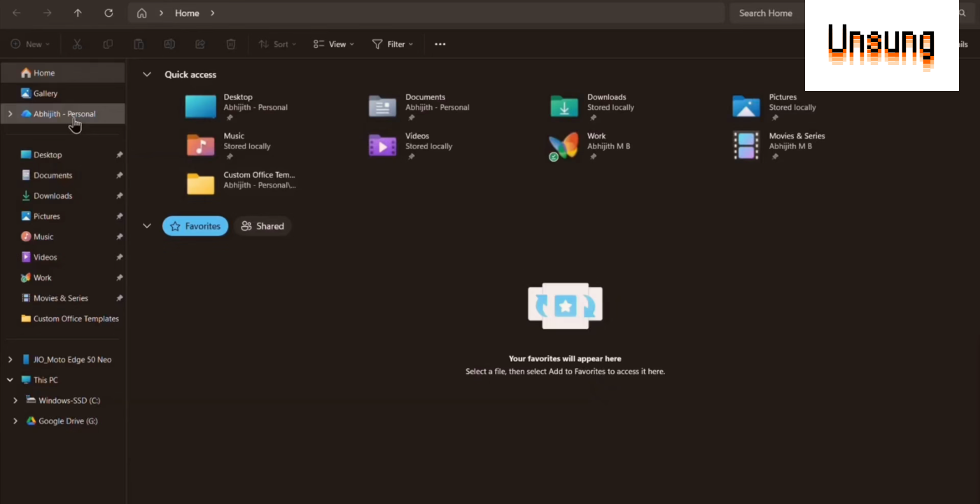Keep the Favorites filter selected
This screenshot has height=504, width=980.
pyautogui.click(x=195, y=225)
